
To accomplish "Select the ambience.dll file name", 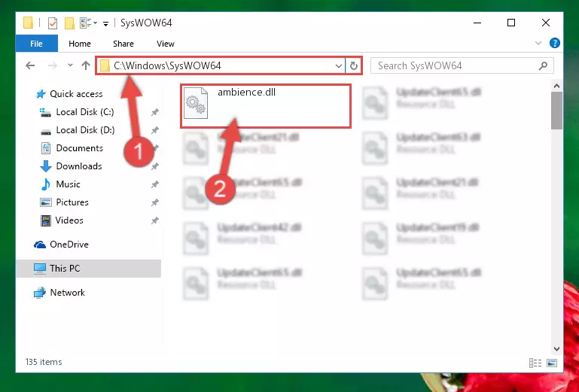I will 247,93.
